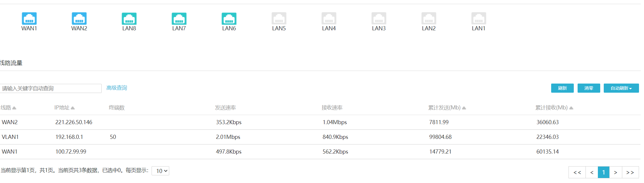
Task: Click the WAN1 port icon
Action: (29, 19)
